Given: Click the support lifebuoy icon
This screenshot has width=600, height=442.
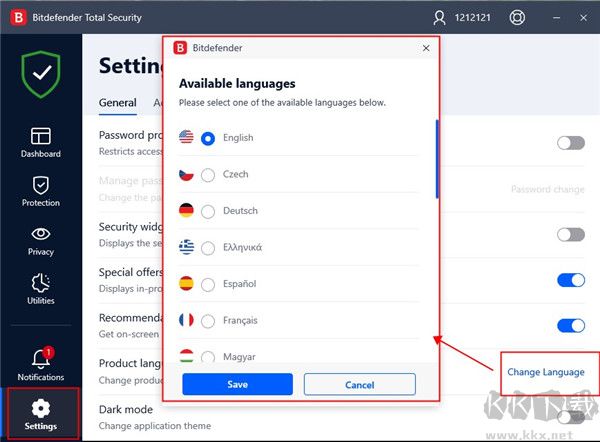Looking at the screenshot, I should [517, 18].
